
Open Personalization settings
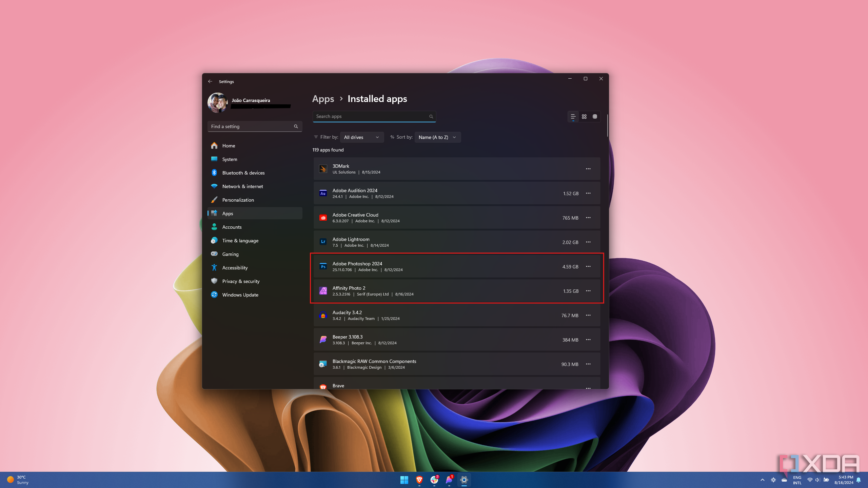[255, 200]
